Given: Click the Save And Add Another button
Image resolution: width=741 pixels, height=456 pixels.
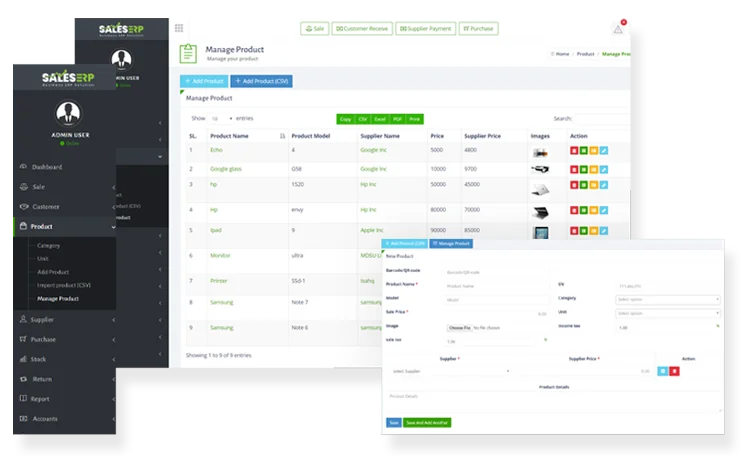Looking at the screenshot, I should click(425, 423).
